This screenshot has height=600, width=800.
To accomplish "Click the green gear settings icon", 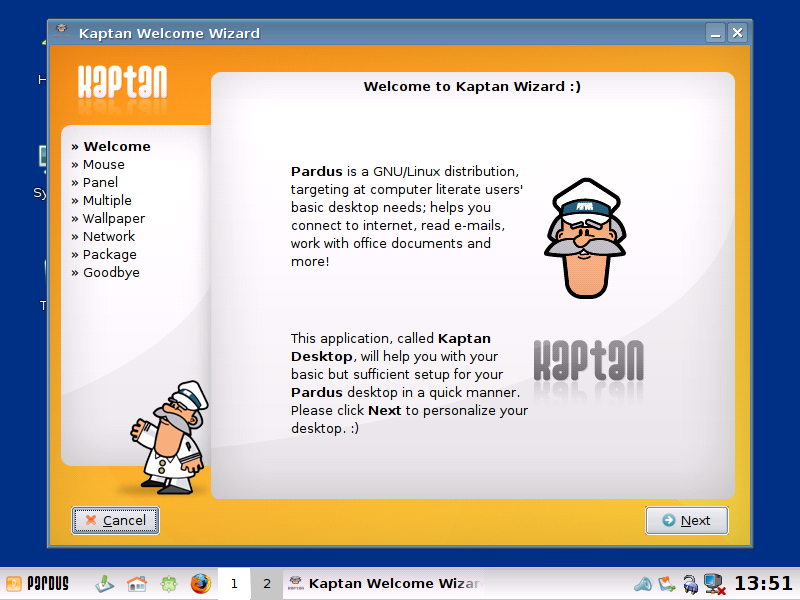I will [169, 583].
